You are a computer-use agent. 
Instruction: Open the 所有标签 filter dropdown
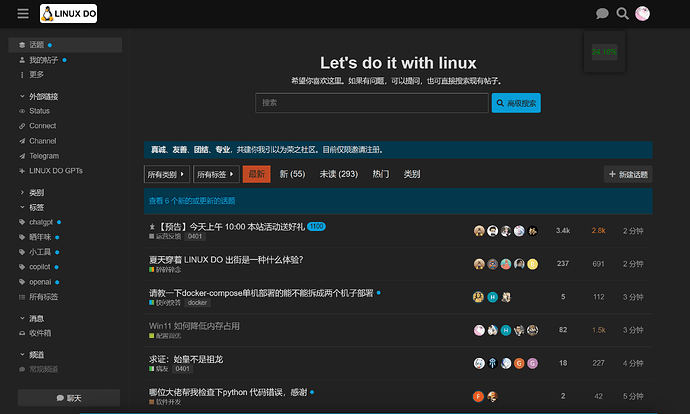pos(216,174)
